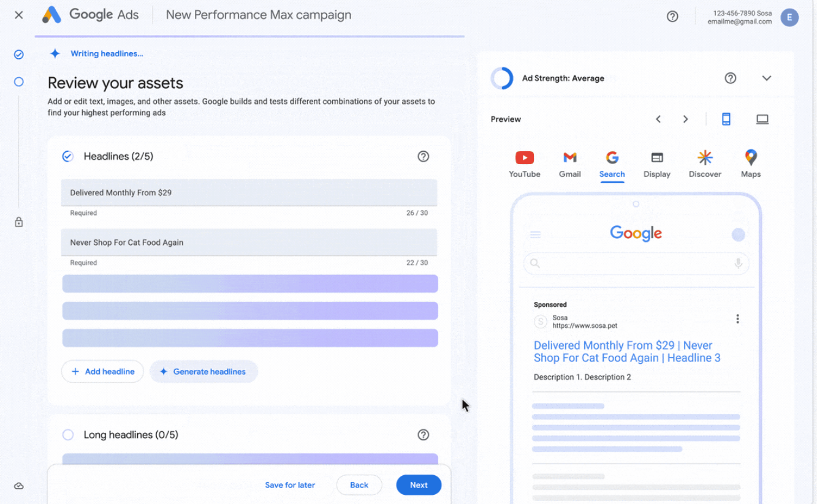This screenshot has height=504, width=817.
Task: Select the Long headlines circle indicator
Action: (x=68, y=435)
